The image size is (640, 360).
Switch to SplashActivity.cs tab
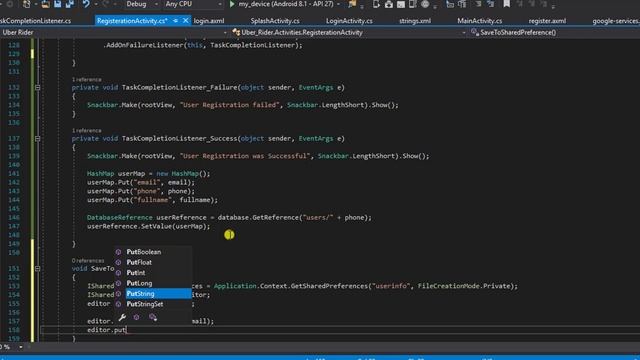(x=275, y=20)
